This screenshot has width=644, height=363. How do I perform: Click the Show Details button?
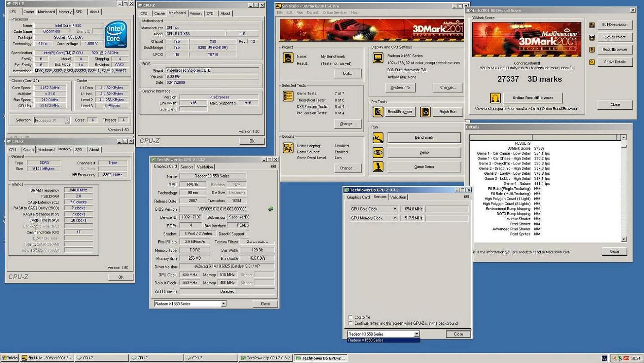tap(615, 62)
